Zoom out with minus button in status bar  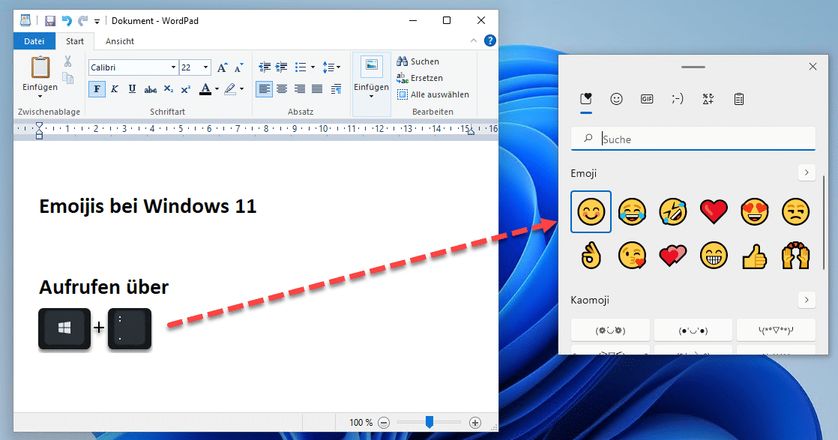click(384, 423)
